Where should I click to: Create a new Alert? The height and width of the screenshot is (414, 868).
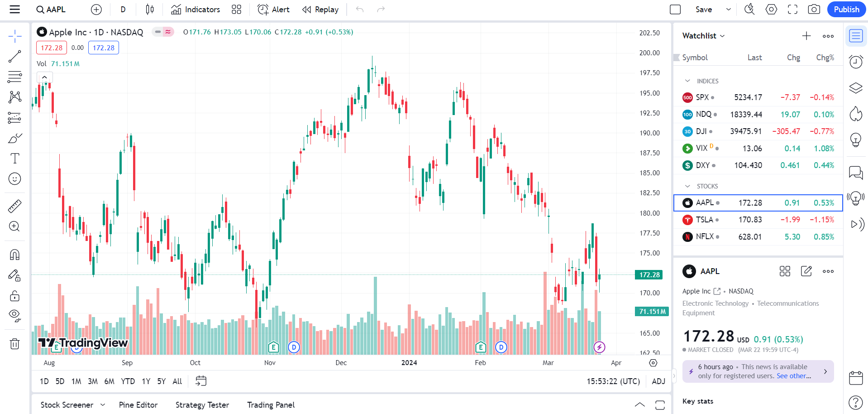coord(273,10)
